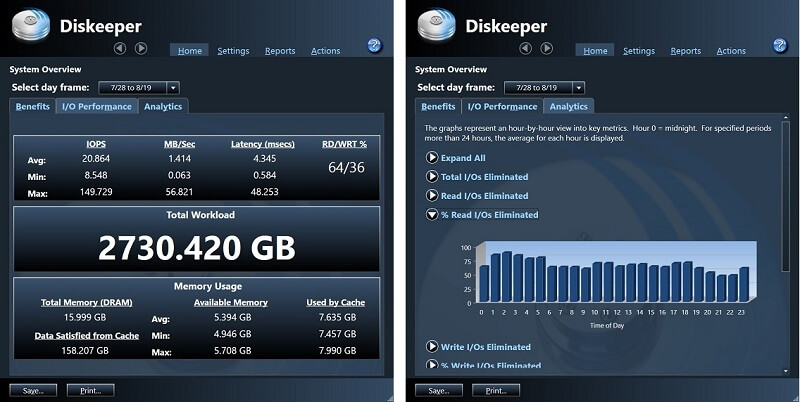Viewport: 800px width, 402px height.
Task: Click max latency value 48.253
Action: [265, 192]
